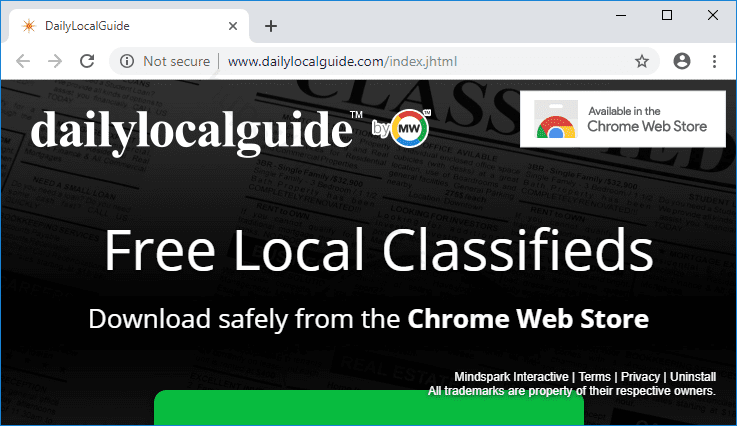Click the MW colorful circle logo
The image size is (737, 426).
pyautogui.click(x=412, y=128)
